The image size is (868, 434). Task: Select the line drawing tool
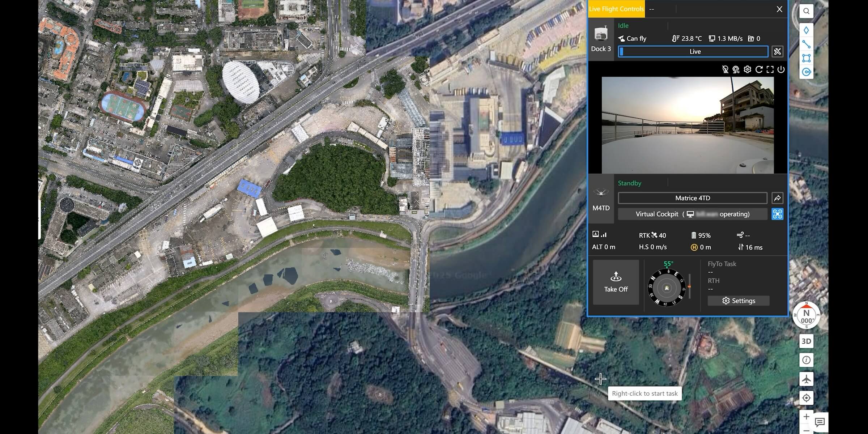pyautogui.click(x=806, y=44)
